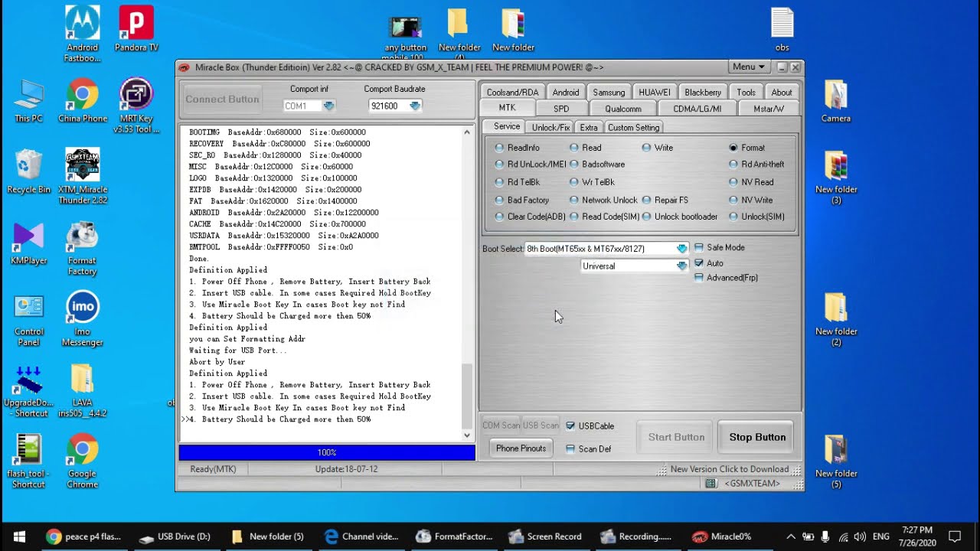This screenshot has height=551, width=980.
Task: Open USB Drive (D:) taskbar item
Action: tap(175, 536)
